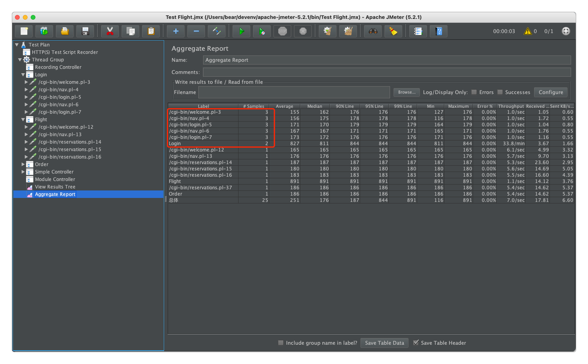588x364 pixels.
Task: Click the Toggle enable/disable icon
Action: (x=216, y=31)
